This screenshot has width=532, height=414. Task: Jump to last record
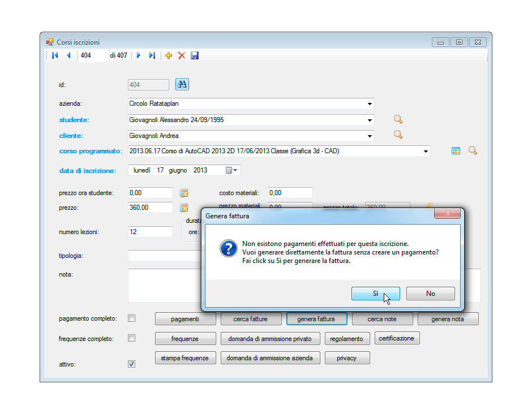pyautogui.click(x=152, y=55)
